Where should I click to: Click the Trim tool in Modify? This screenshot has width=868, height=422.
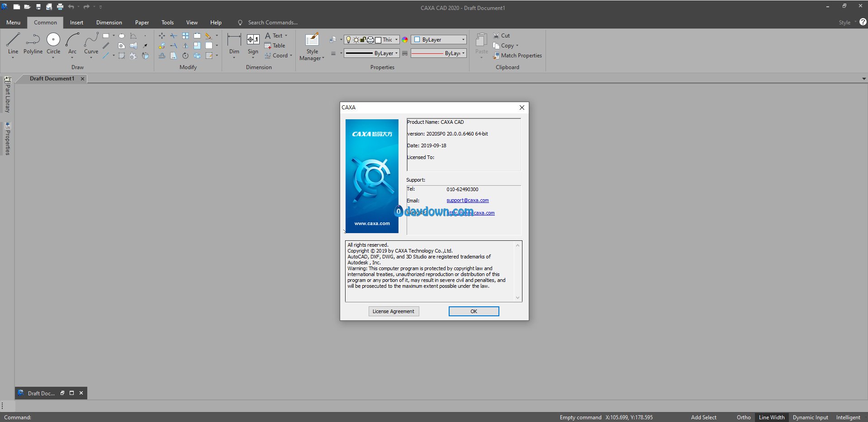(x=174, y=35)
